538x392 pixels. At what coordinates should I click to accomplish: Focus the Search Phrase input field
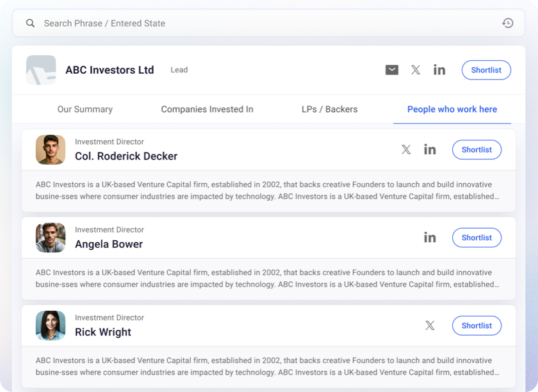268,23
